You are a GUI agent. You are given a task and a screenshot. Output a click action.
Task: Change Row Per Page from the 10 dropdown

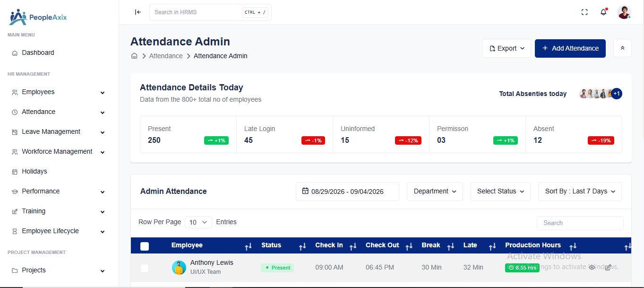click(198, 222)
